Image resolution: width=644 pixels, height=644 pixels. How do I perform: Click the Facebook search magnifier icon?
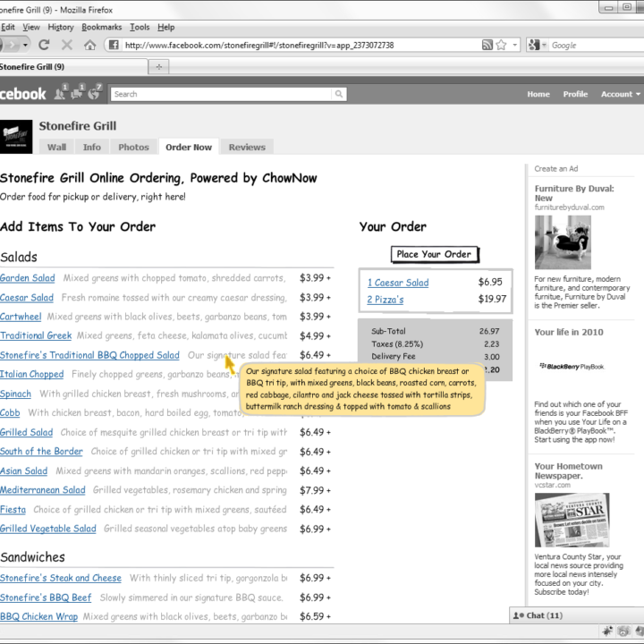[339, 94]
